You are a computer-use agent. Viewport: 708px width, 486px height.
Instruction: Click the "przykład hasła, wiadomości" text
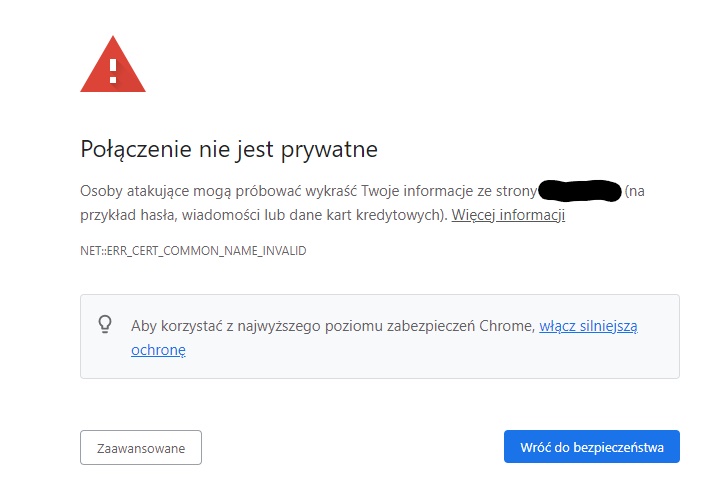170,215
